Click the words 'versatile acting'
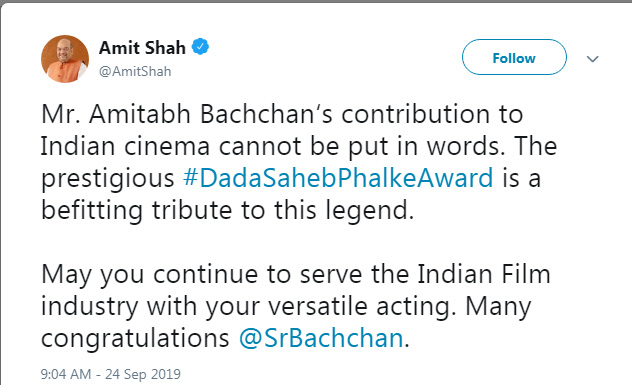This screenshot has width=632, height=385. click(362, 306)
